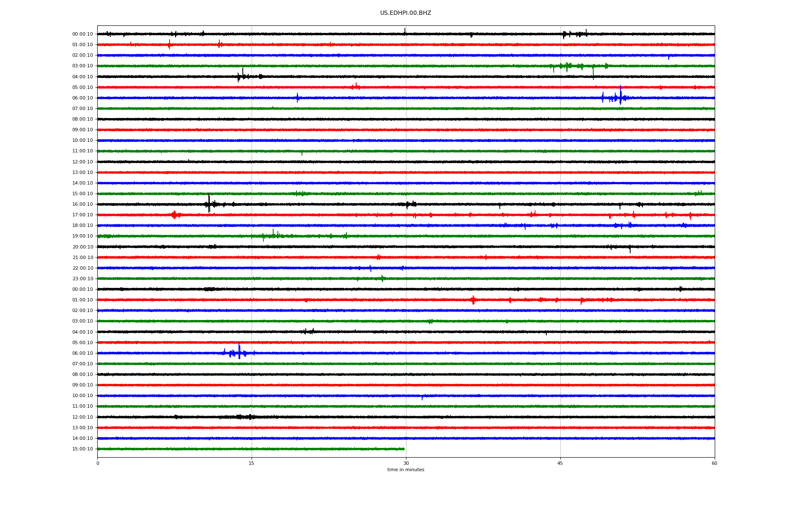The height and width of the screenshot is (508, 812).
Task: Click the 'time in minutes' axis label
Action: [405, 470]
